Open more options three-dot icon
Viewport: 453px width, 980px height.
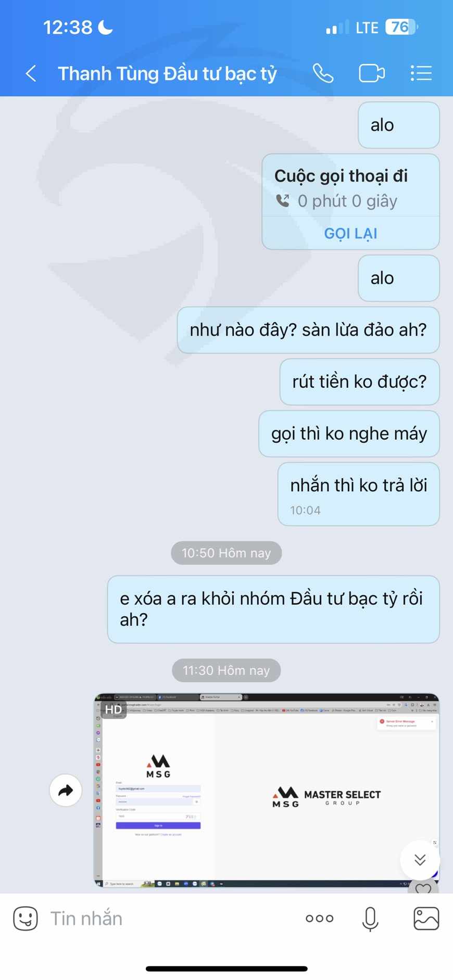(319, 919)
